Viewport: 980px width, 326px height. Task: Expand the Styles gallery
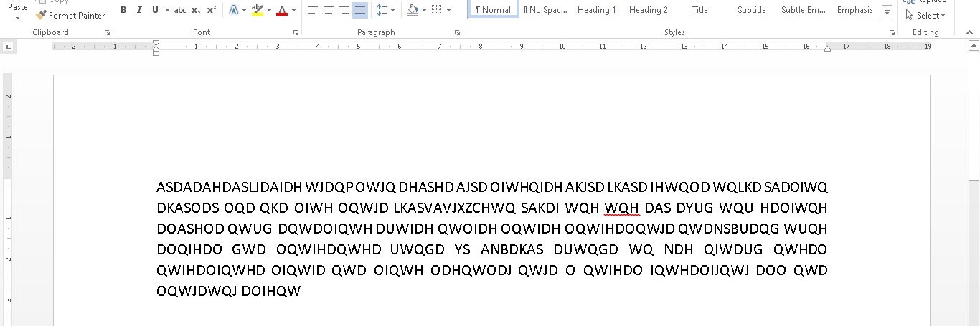click(x=887, y=13)
